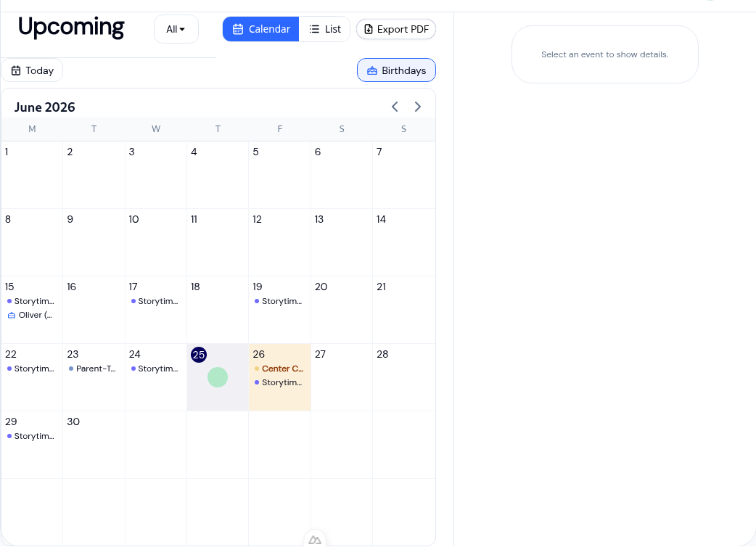Image resolution: width=756 pixels, height=547 pixels.
Task: Open Storytime event on June 26
Action: pos(279,382)
